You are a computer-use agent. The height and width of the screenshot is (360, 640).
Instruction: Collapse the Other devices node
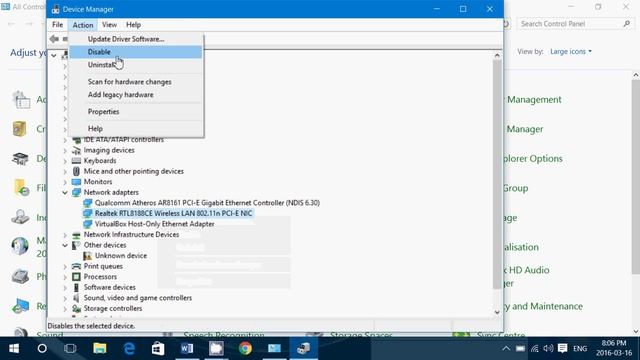tap(65, 245)
